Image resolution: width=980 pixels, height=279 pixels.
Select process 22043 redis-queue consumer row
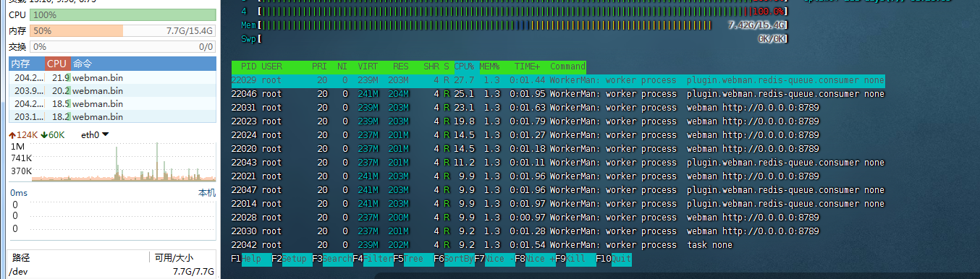click(558, 163)
